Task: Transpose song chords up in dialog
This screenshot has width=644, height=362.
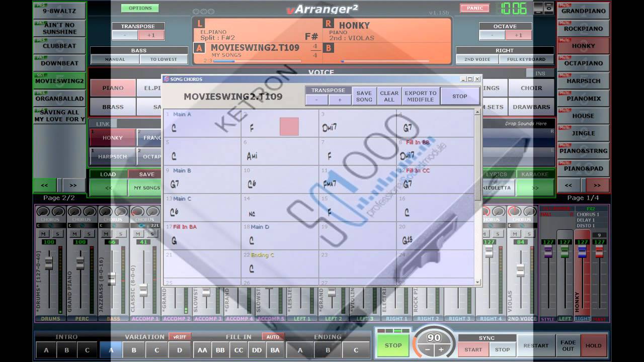Action: click(340, 100)
